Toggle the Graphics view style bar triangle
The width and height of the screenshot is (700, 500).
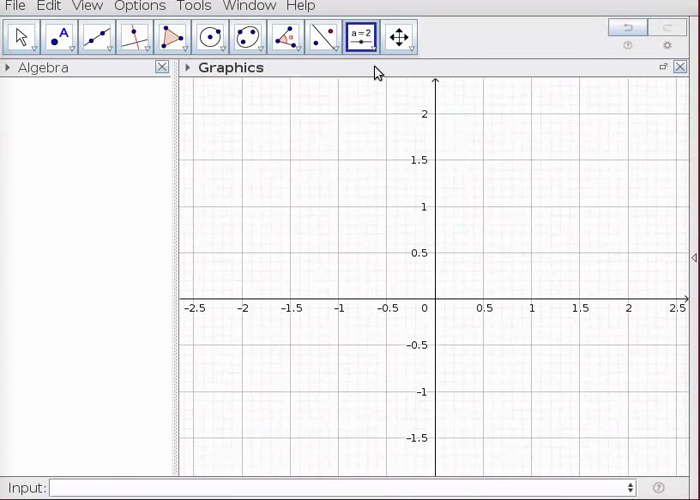point(188,68)
